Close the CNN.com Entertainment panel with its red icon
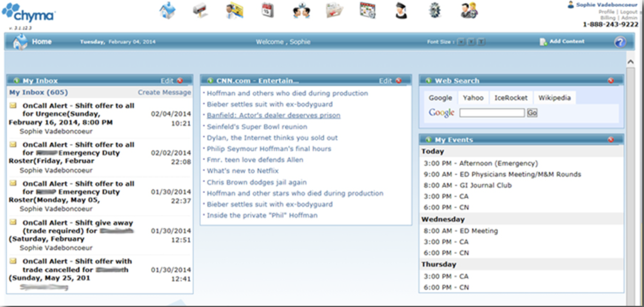The image size is (644, 307). pos(398,81)
